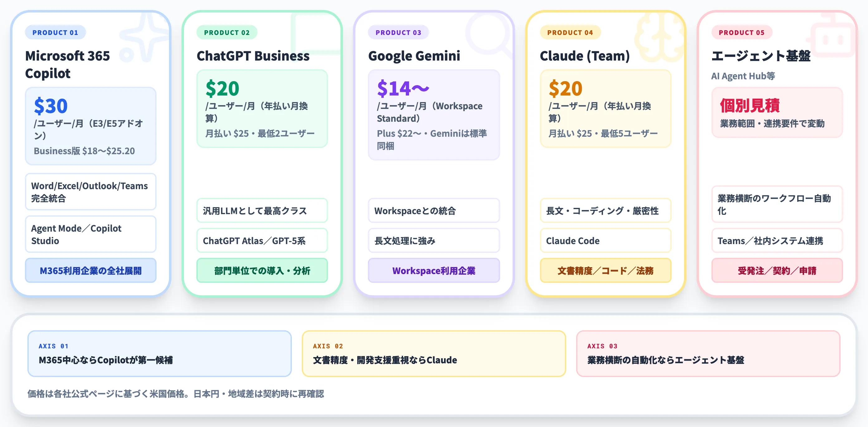Click the 長文処理に強み feature box
Screen dimensions: 868x427
coord(434,240)
